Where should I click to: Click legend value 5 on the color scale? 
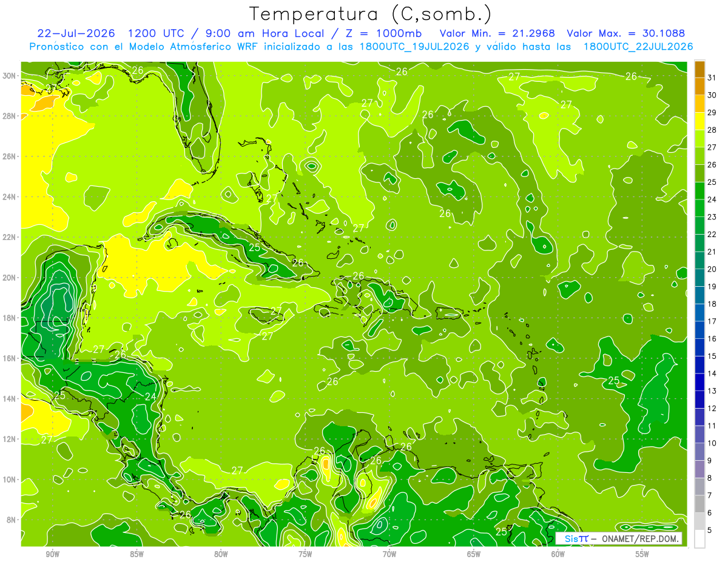click(x=710, y=530)
